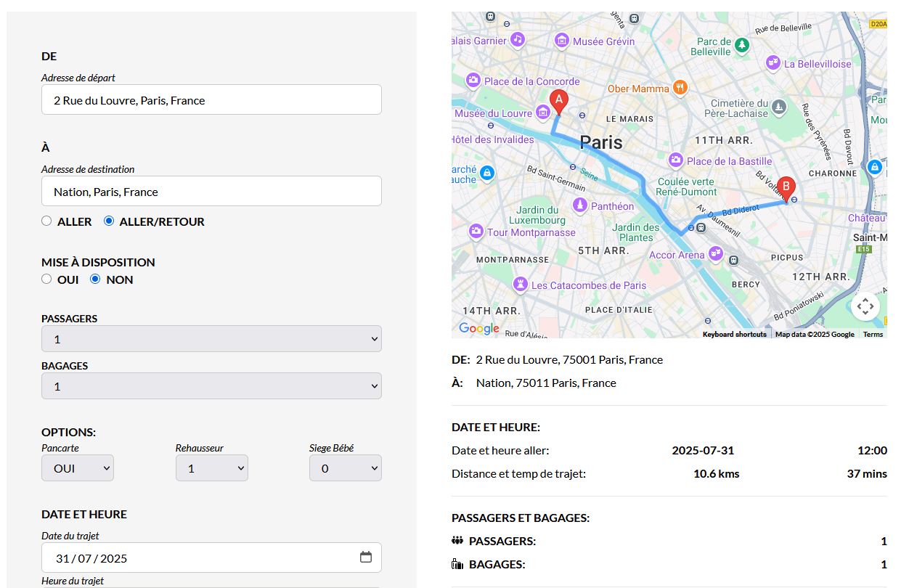
Task: Click the red marker A on map
Action: (558, 102)
